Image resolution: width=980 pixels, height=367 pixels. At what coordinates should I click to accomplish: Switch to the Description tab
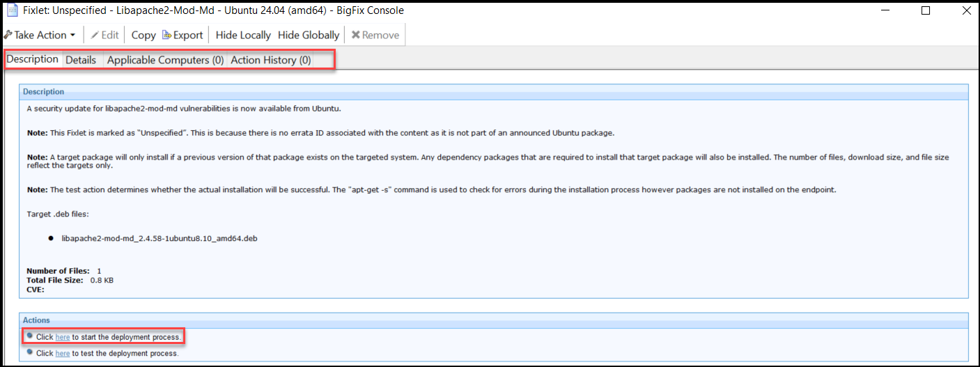click(x=32, y=59)
